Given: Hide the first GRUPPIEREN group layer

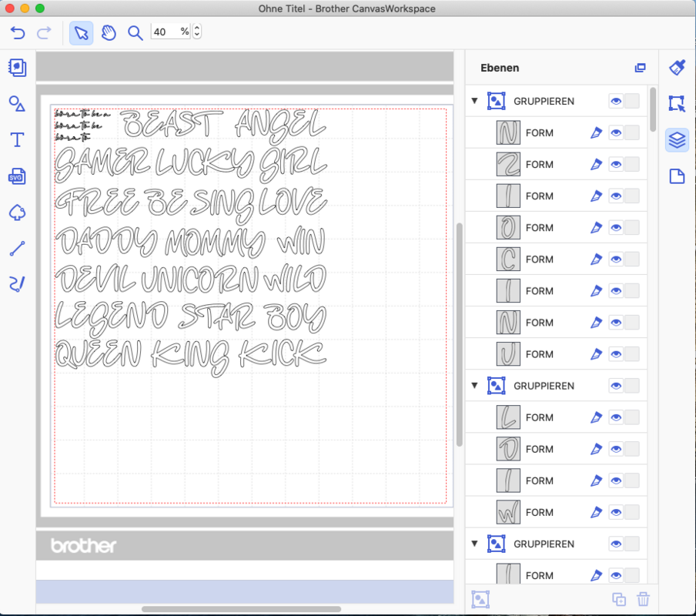Looking at the screenshot, I should (x=616, y=101).
